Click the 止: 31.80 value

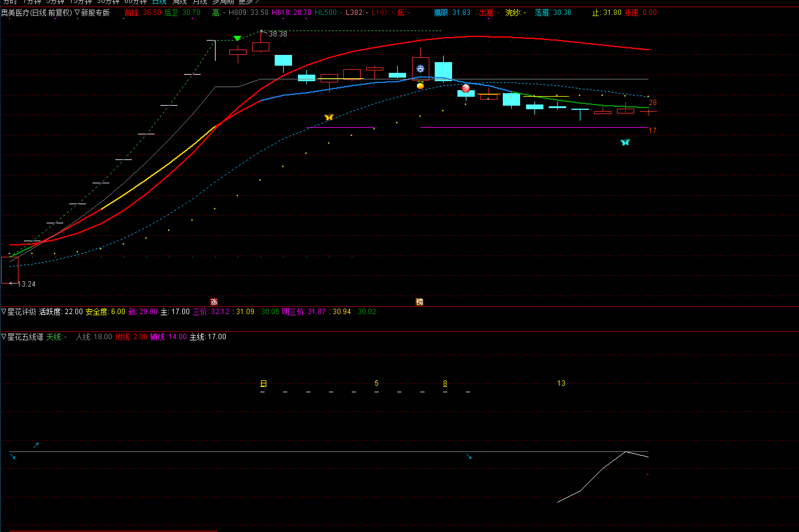click(x=607, y=13)
